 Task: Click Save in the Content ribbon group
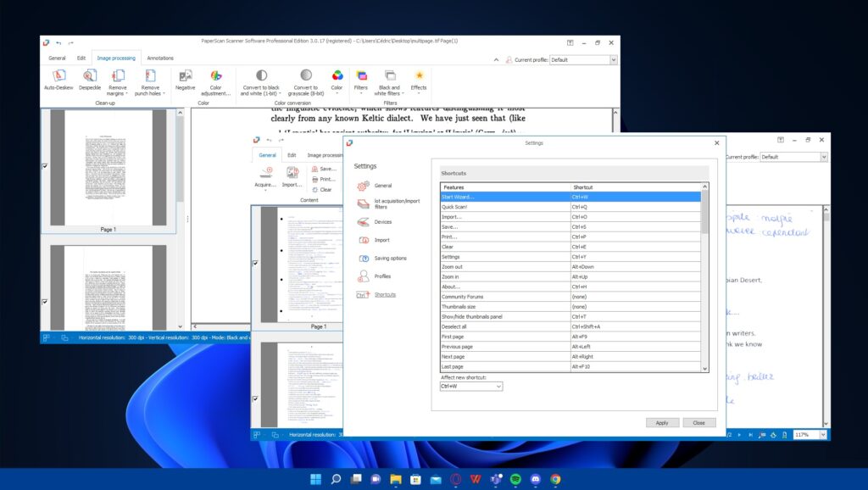[324, 169]
